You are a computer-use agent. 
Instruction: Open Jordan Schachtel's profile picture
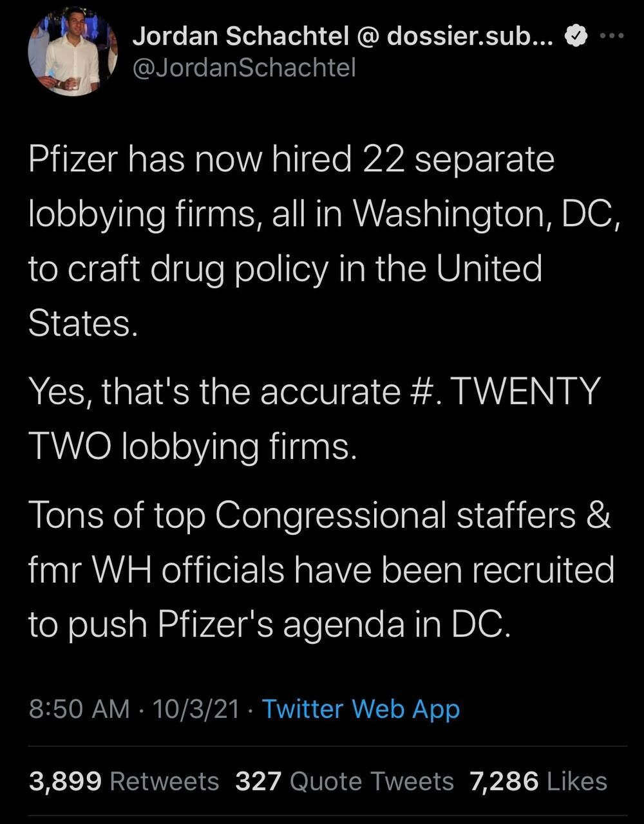pos(72,53)
